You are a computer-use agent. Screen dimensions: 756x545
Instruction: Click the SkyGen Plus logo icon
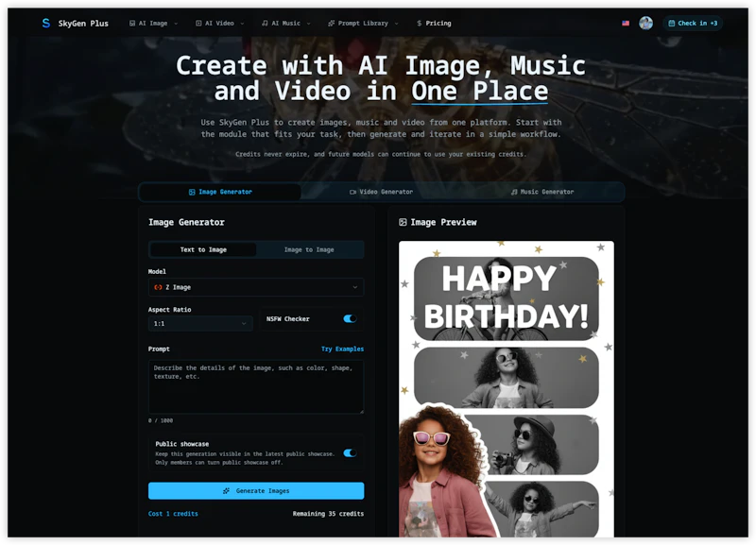46,23
